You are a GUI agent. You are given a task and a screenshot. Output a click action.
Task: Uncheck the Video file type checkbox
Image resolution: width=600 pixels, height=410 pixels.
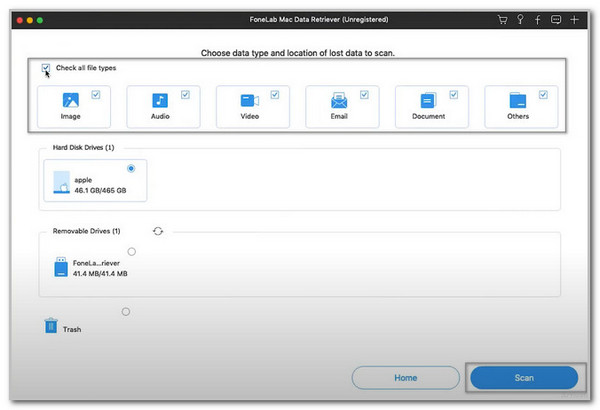275,95
